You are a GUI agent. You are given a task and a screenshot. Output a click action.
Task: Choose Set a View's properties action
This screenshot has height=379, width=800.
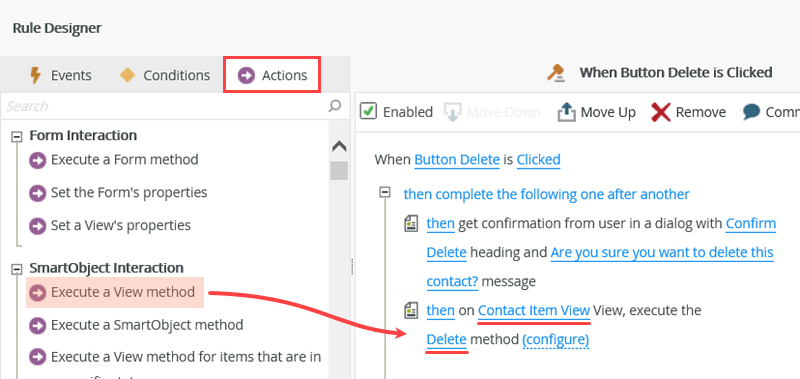coord(121,225)
